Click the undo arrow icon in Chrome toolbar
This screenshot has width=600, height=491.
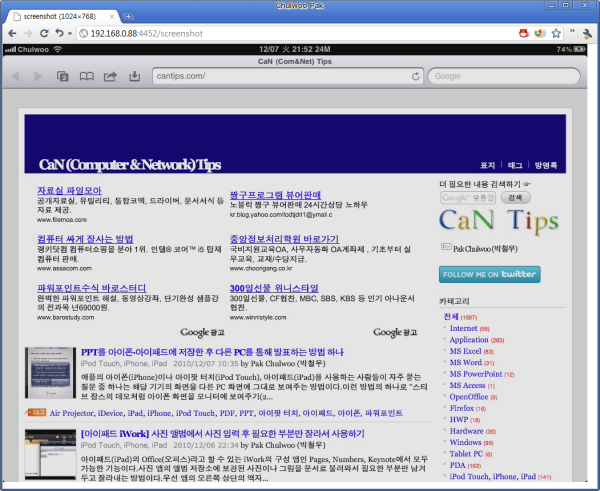59,33
